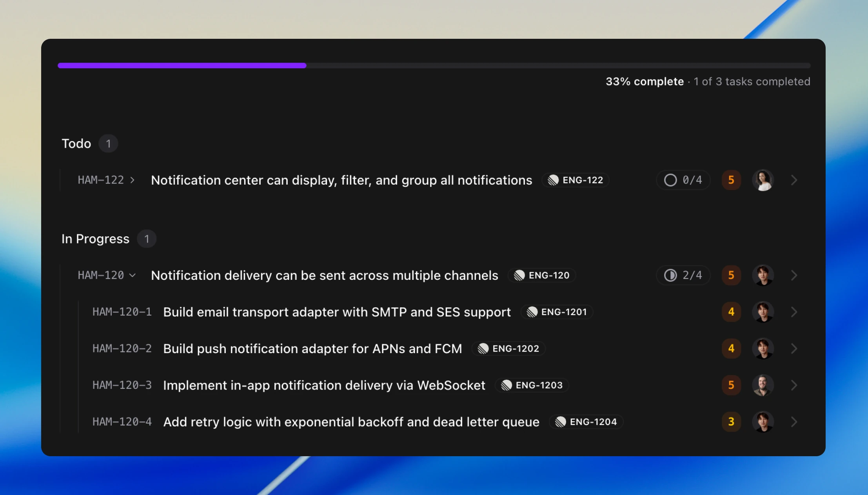Viewport: 868px width, 495px height.
Task: Click the Linear icon on ENG-1204 badge
Action: pyautogui.click(x=561, y=422)
